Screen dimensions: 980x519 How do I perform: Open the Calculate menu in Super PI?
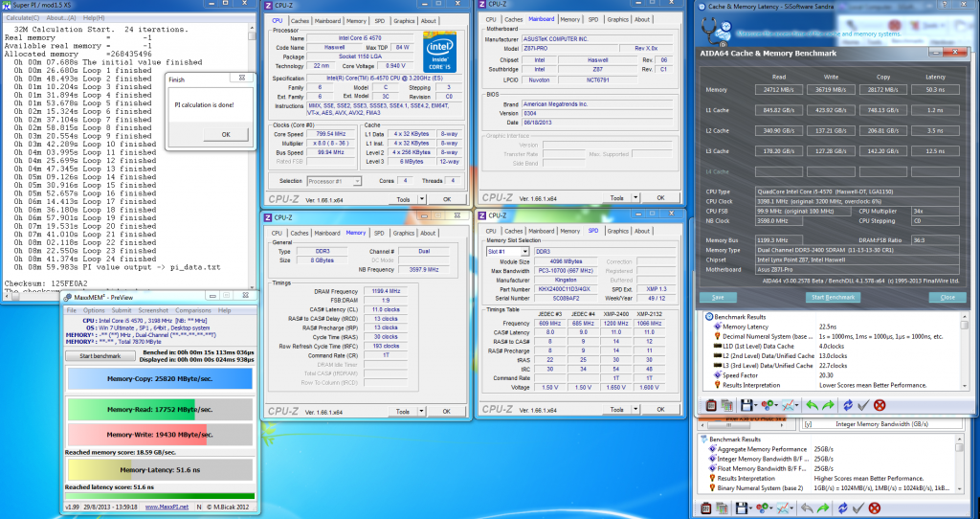pos(22,18)
